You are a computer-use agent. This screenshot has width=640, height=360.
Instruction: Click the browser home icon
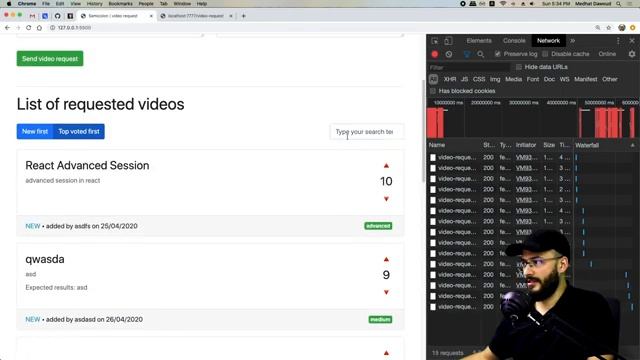click(x=39, y=28)
